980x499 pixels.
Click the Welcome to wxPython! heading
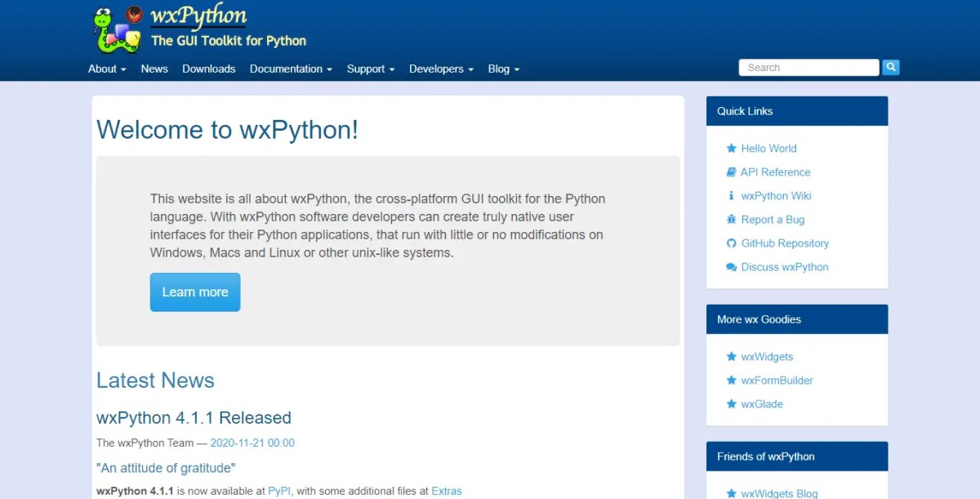227,130
